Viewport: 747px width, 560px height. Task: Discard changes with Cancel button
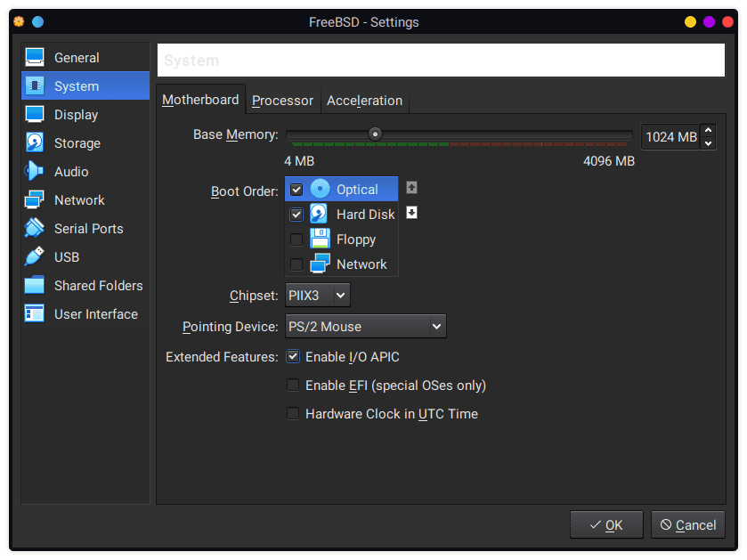(688, 524)
